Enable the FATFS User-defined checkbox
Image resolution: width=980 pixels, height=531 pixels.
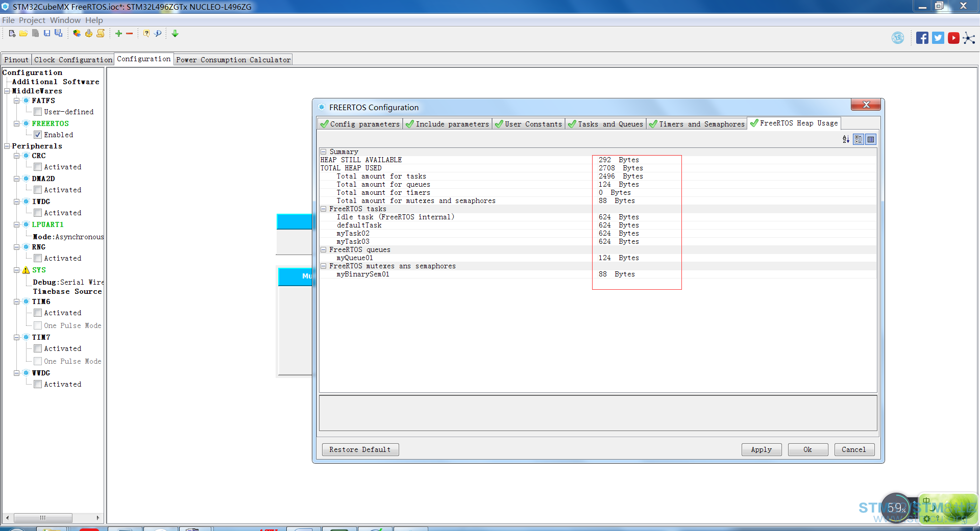38,112
